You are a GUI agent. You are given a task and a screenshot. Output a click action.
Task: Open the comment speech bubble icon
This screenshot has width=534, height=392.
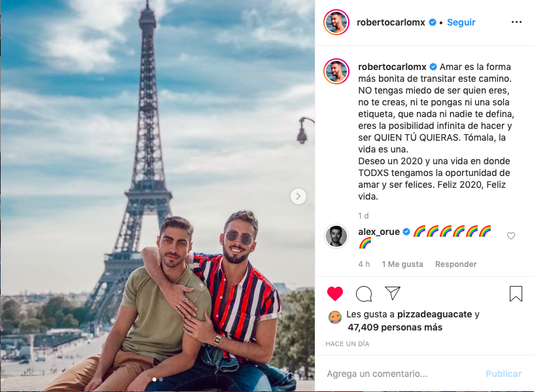[364, 294]
